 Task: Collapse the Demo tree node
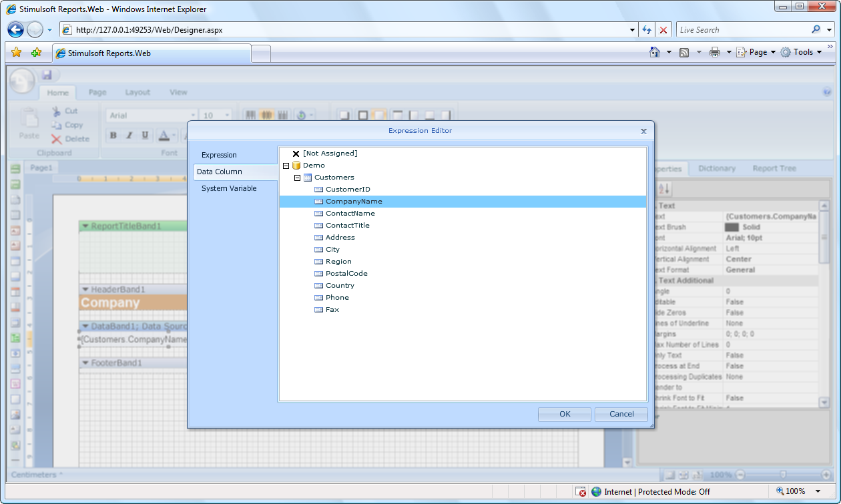pyautogui.click(x=286, y=166)
